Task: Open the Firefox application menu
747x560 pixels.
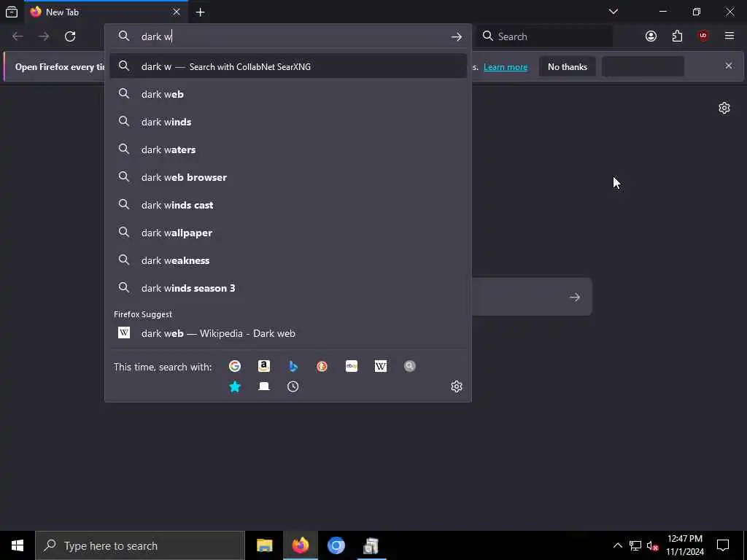Action: click(729, 36)
